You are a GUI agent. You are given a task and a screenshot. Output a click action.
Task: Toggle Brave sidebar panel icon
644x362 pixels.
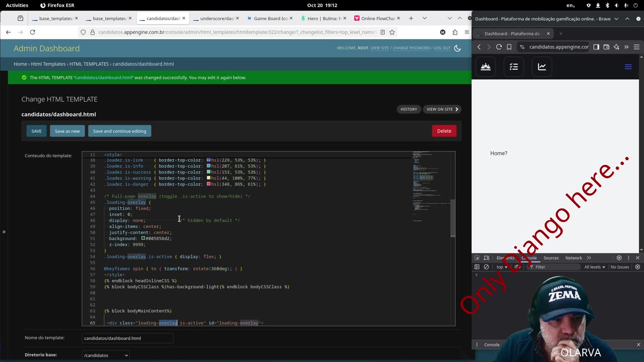tap(596, 47)
